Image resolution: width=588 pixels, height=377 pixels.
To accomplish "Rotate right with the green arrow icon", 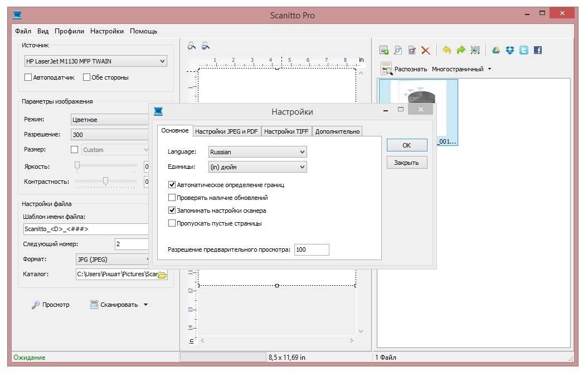I will (x=461, y=50).
